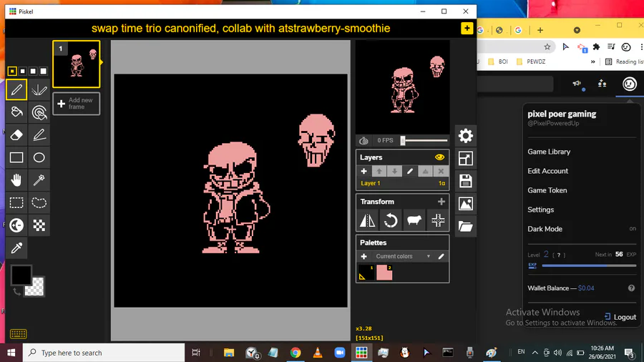Screen dimensions: 644x362
Task: Open Current colors palette dropdown
Action: (402, 257)
